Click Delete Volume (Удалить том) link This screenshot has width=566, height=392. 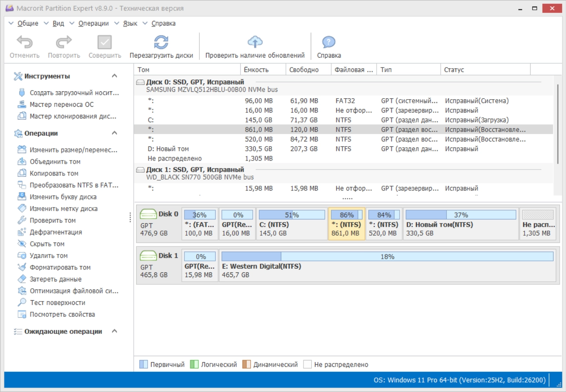click(x=48, y=256)
